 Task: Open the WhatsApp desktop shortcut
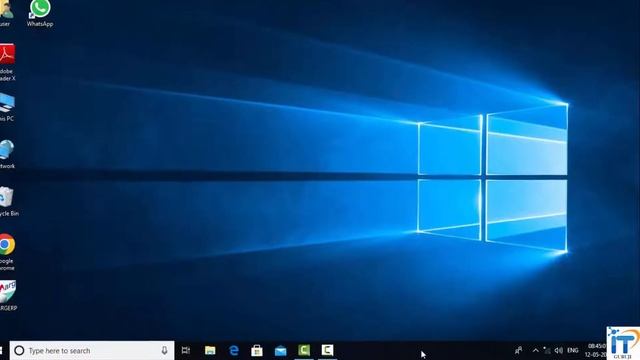pos(40,12)
